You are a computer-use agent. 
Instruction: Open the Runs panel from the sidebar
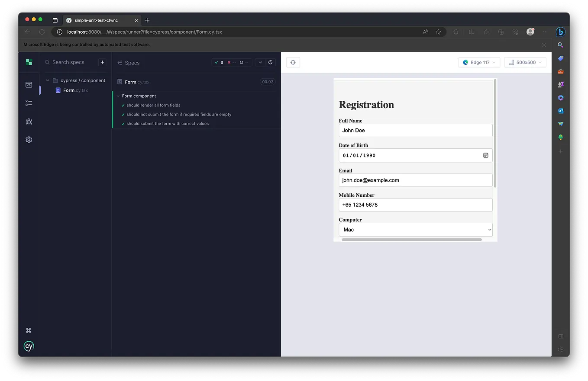(x=29, y=103)
